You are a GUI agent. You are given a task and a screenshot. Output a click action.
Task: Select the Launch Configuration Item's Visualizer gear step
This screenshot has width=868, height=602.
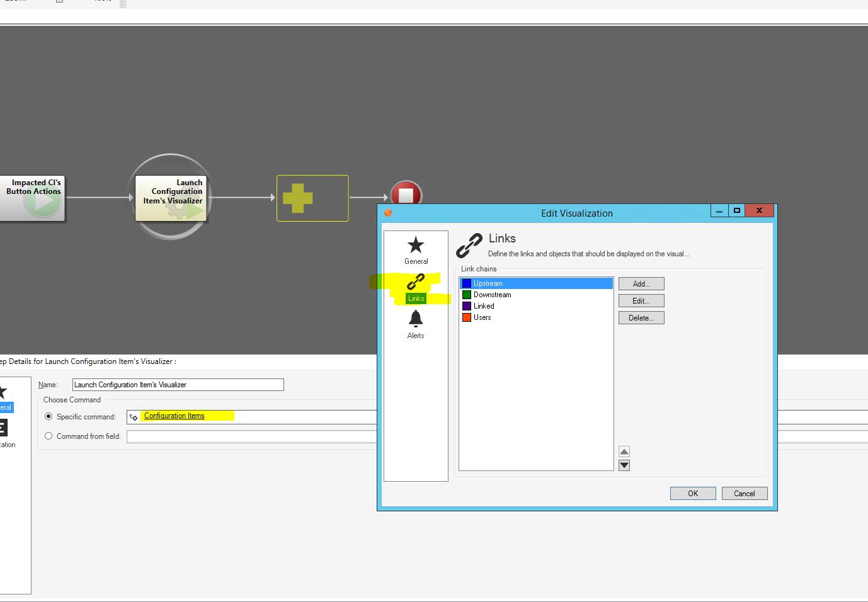pyautogui.click(x=170, y=196)
